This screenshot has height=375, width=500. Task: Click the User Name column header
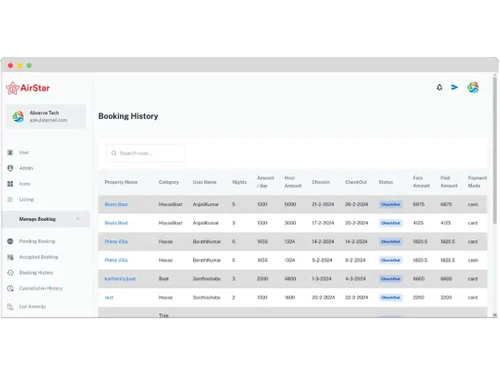pyautogui.click(x=204, y=182)
